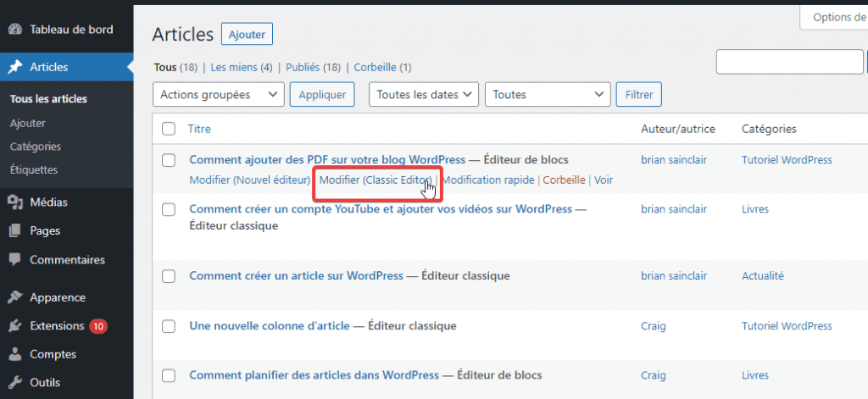Screen dimensions: 868x399
Task: Click the Extensions plug icon
Action: 15,326
